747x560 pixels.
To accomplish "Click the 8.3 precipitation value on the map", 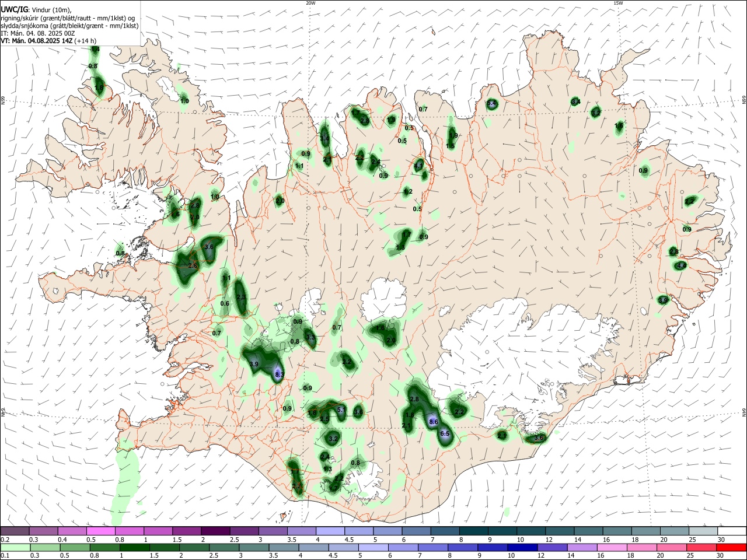I will point(279,374).
